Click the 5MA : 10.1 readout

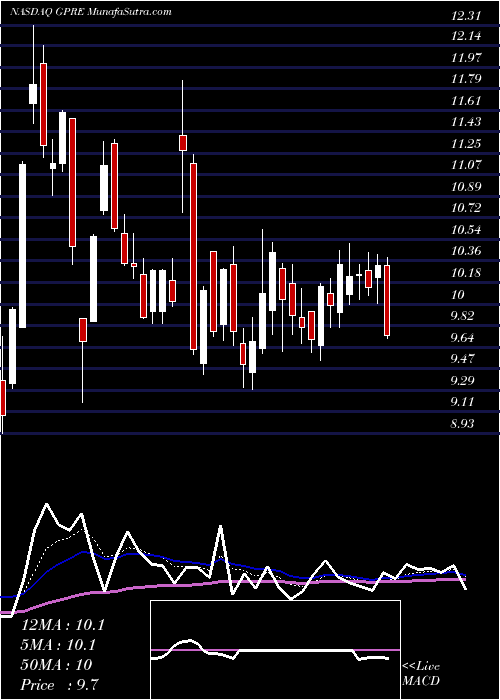point(58,645)
